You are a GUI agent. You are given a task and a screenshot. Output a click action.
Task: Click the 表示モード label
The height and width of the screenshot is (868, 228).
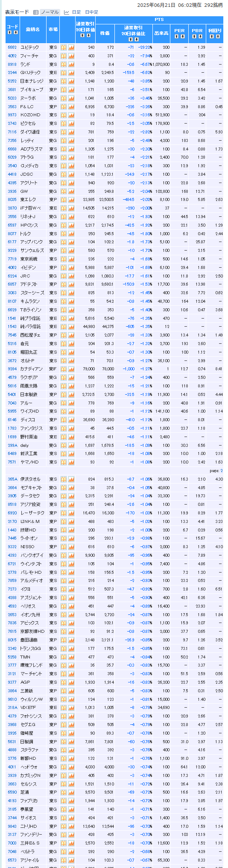(17, 12)
